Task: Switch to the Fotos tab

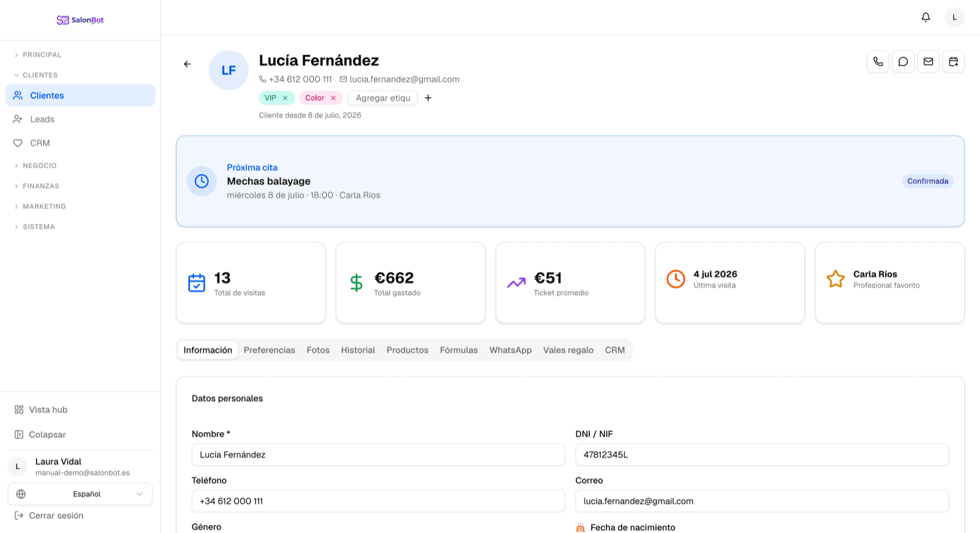Action: pos(318,350)
